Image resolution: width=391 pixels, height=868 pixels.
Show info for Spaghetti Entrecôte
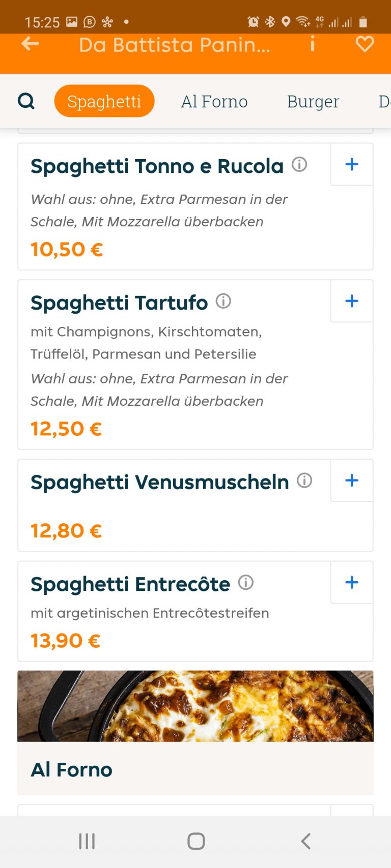[x=246, y=583]
